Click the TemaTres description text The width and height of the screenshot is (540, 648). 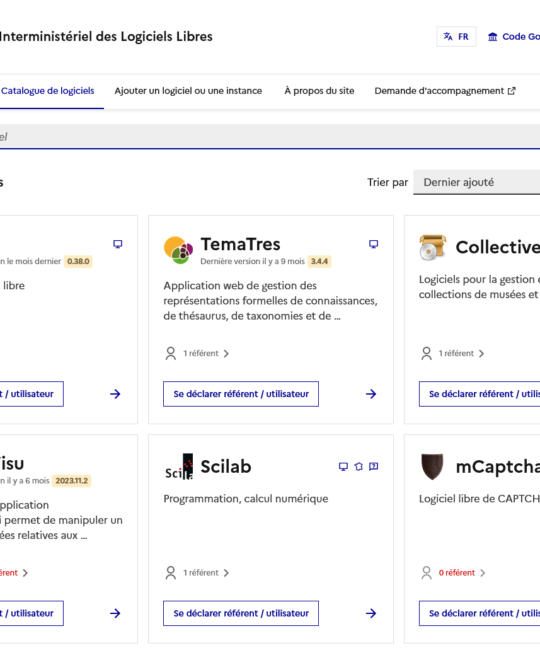(270, 301)
